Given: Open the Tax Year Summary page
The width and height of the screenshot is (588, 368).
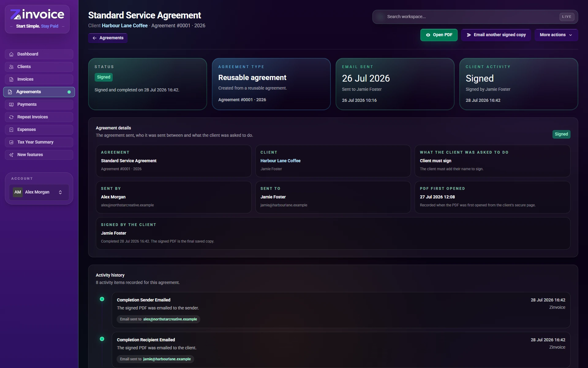Looking at the screenshot, I should 39,142.
